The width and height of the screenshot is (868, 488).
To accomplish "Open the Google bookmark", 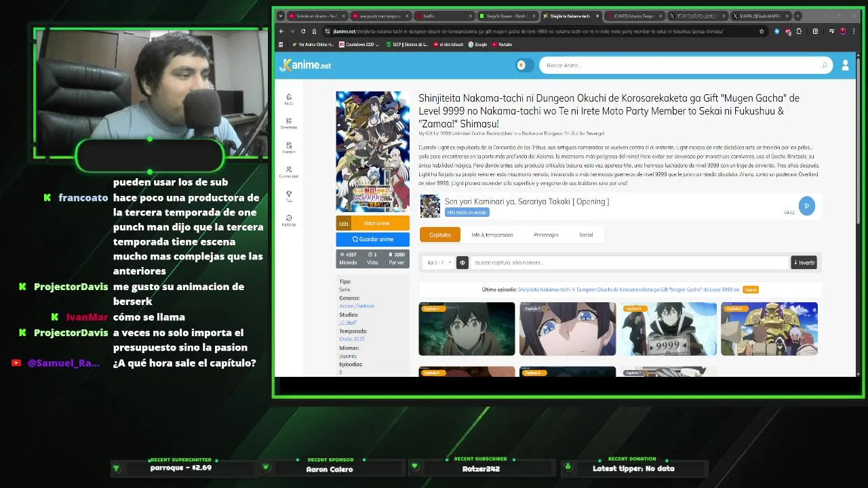I will click(478, 45).
